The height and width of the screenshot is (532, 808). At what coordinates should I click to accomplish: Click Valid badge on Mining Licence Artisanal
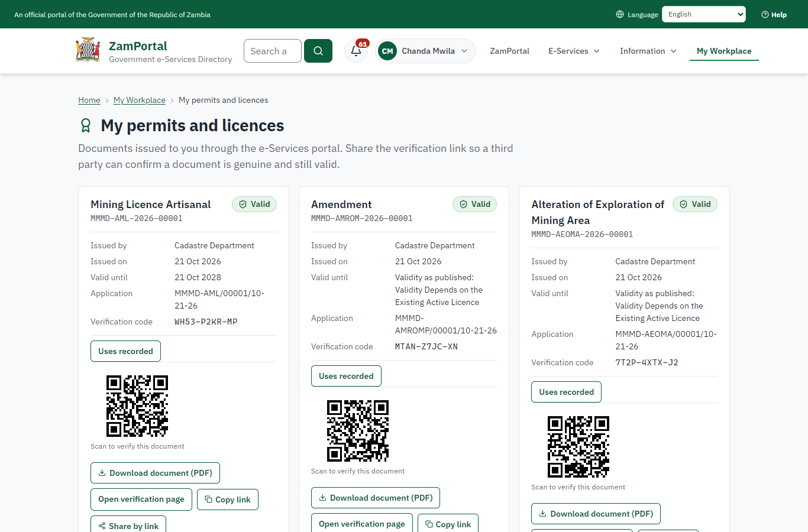point(254,204)
